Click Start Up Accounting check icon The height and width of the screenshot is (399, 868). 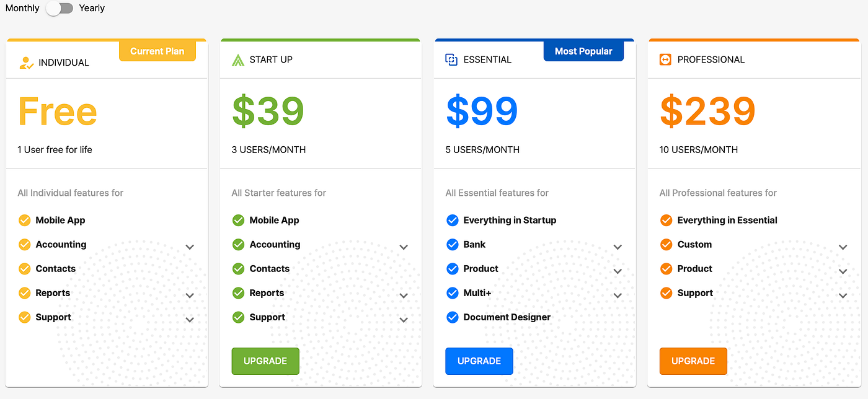pyautogui.click(x=238, y=244)
